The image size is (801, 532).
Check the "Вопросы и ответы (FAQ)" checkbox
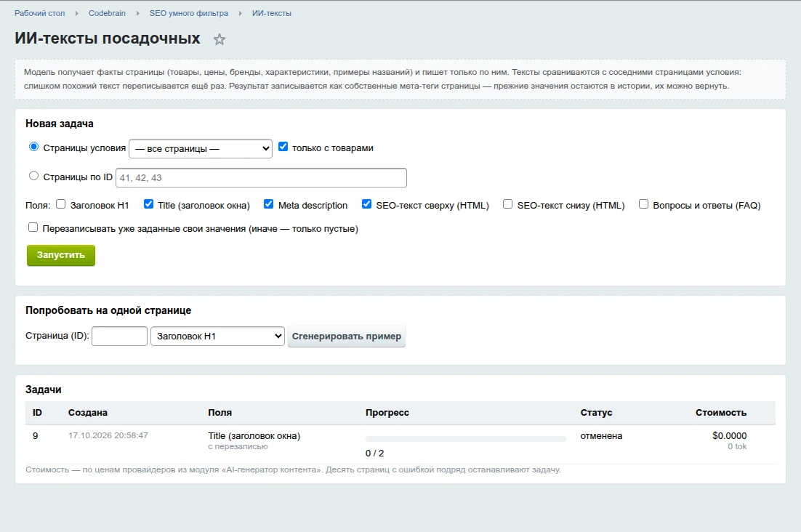click(x=644, y=204)
